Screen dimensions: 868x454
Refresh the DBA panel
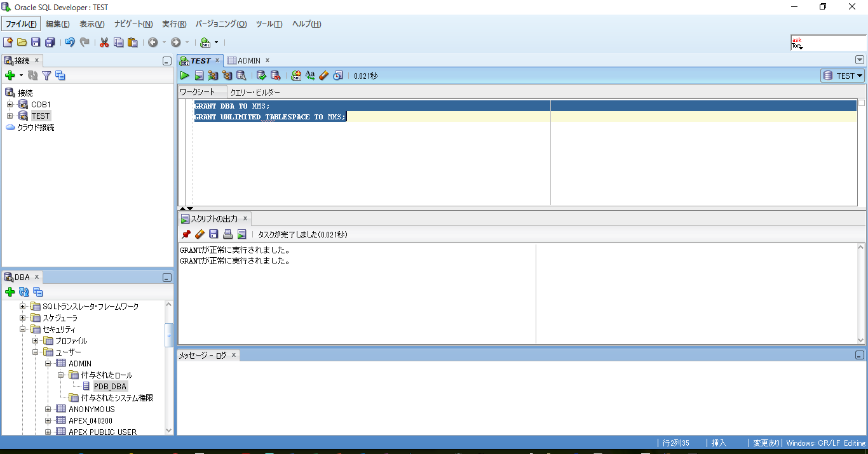(24, 292)
